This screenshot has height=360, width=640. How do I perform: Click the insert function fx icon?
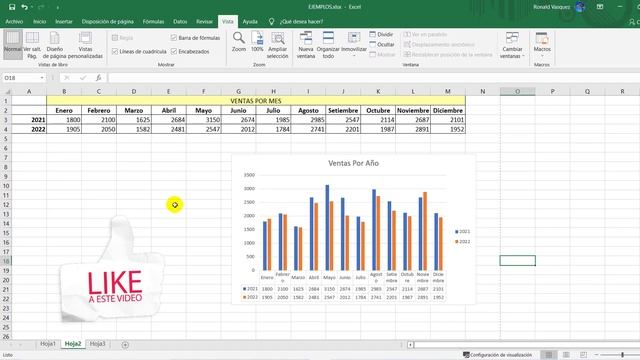point(98,78)
